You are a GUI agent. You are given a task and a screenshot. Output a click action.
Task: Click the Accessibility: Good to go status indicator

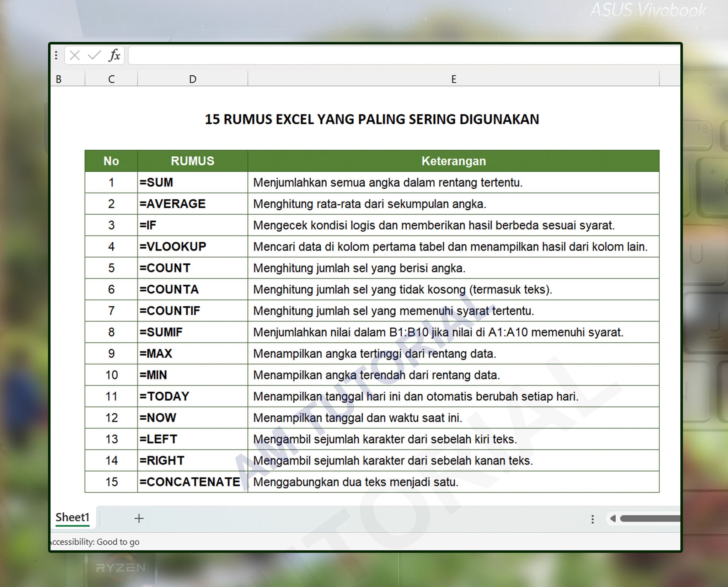[x=95, y=542]
